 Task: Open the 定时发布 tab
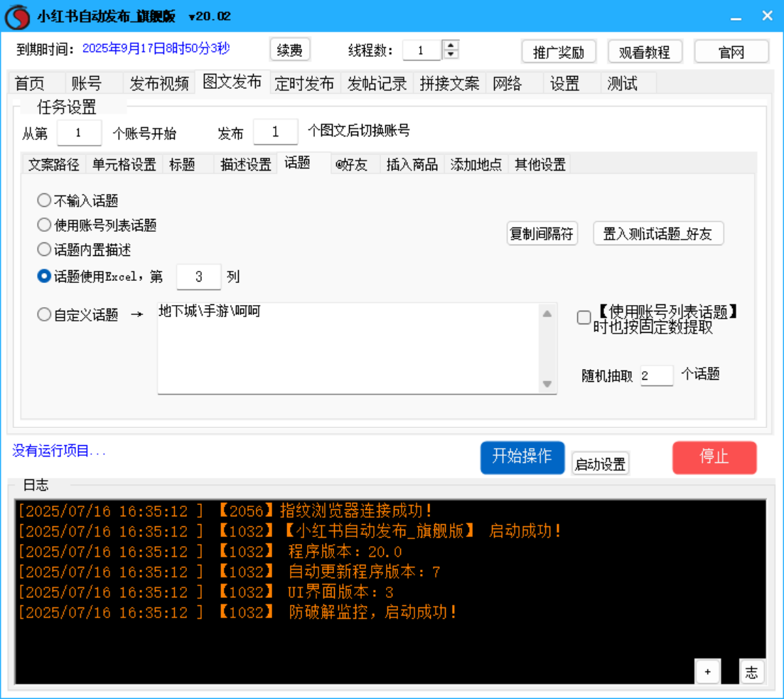pyautogui.click(x=304, y=83)
